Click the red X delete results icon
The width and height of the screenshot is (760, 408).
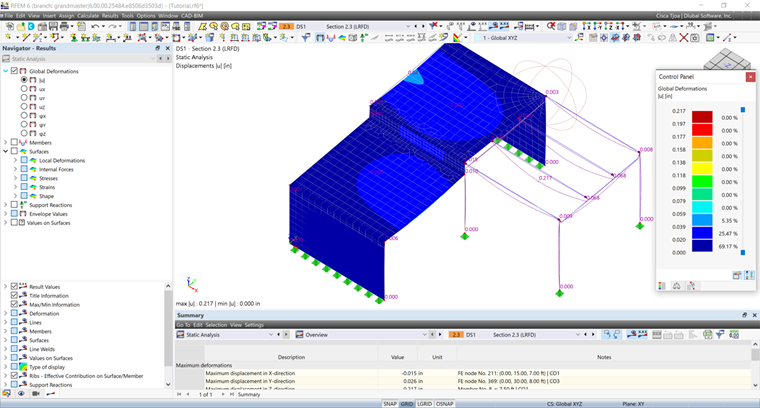[433, 26]
